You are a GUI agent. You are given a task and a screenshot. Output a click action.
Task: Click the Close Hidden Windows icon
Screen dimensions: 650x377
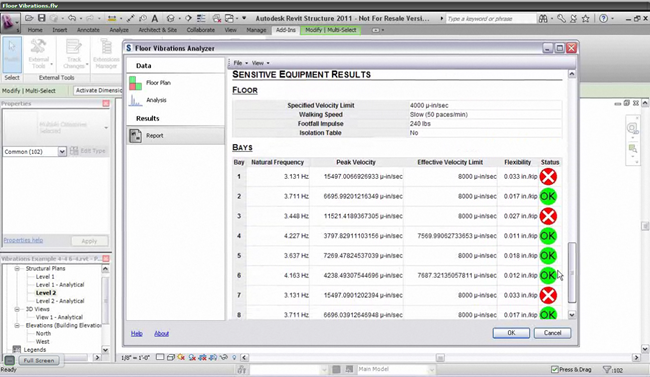point(217,18)
